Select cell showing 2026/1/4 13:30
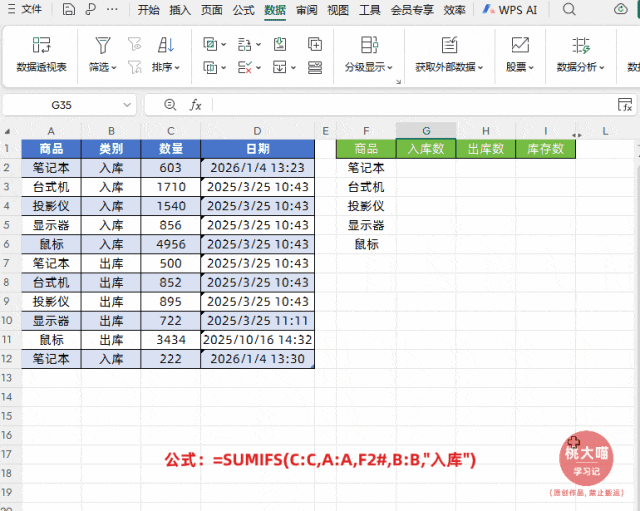 pyautogui.click(x=258, y=359)
